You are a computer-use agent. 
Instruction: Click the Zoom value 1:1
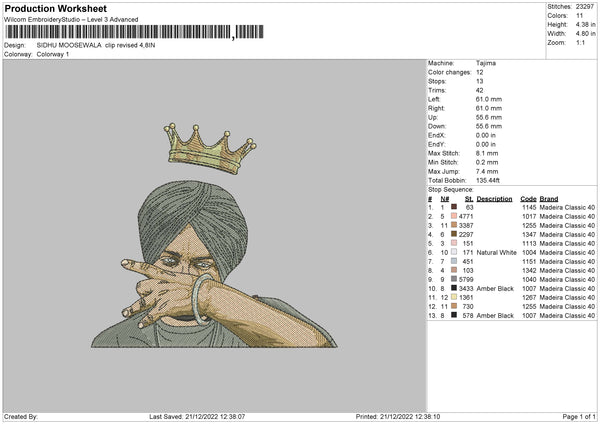point(580,42)
